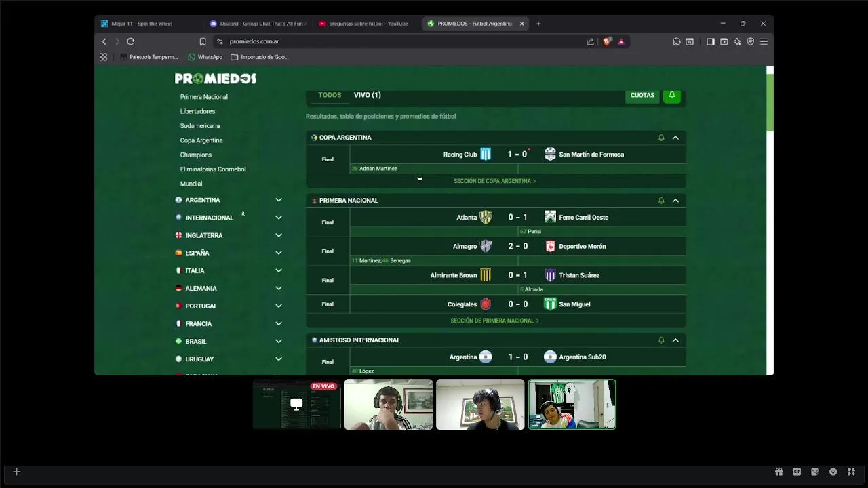The height and width of the screenshot is (488, 868).
Task: Open SECCIÓN DE PRIMERA NACIONAL link
Action: tap(495, 321)
